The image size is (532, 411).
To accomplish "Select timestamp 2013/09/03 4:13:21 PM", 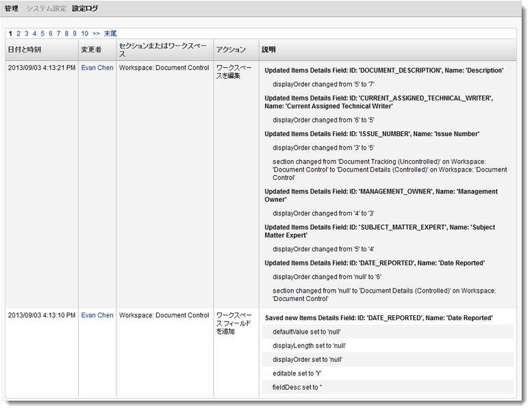I will coord(42,68).
